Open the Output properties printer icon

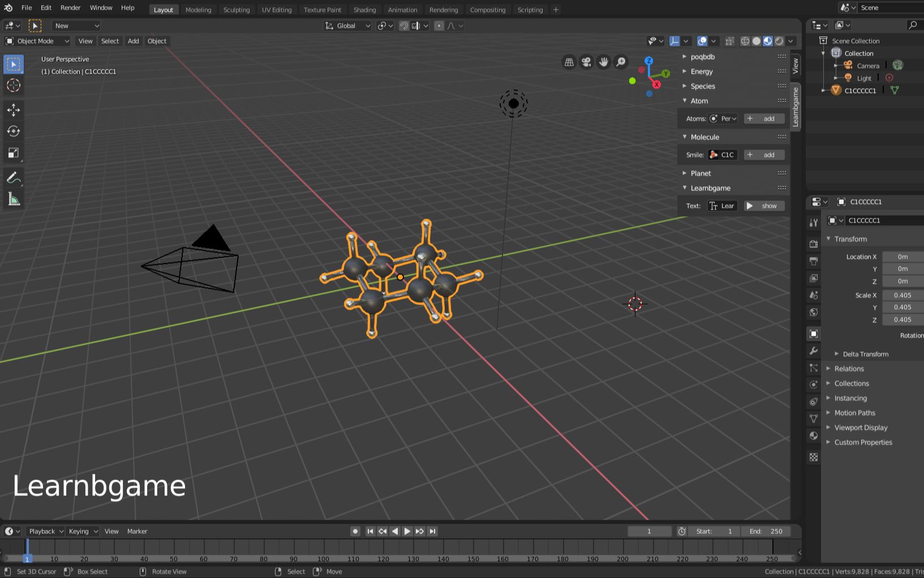(813, 261)
